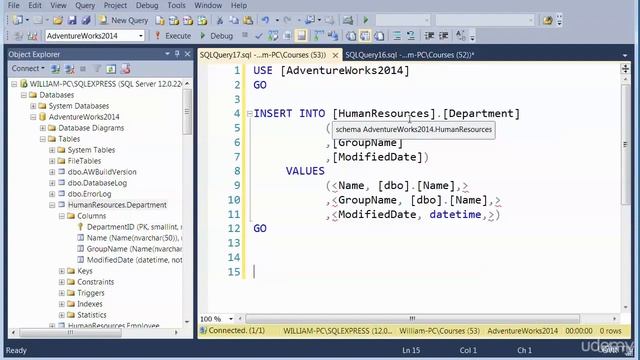Collapse the AdventureWorks2014 database node
Viewport: 640px width, 360px height.
pos(33,117)
